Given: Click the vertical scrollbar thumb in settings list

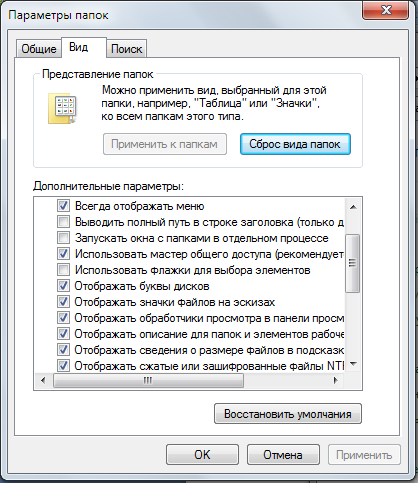Looking at the screenshot, I should (353, 263).
